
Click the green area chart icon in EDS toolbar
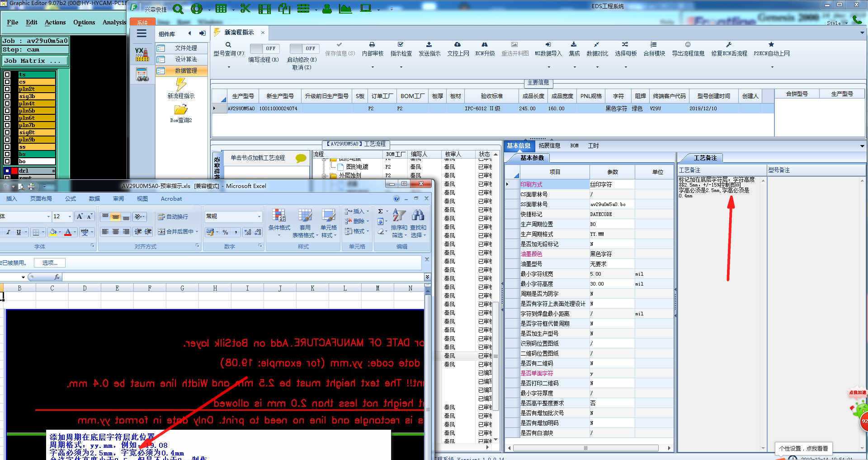(345, 9)
